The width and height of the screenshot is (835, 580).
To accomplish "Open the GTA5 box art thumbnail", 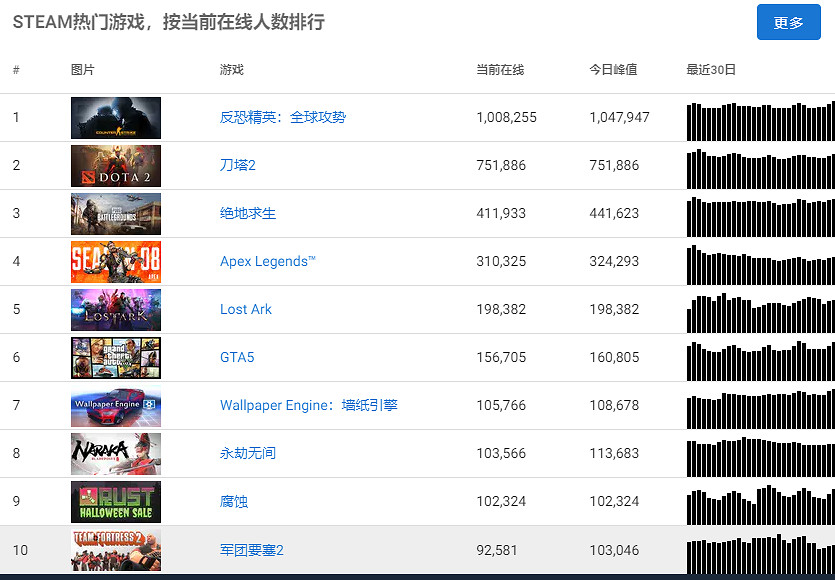I will pyautogui.click(x=115, y=357).
